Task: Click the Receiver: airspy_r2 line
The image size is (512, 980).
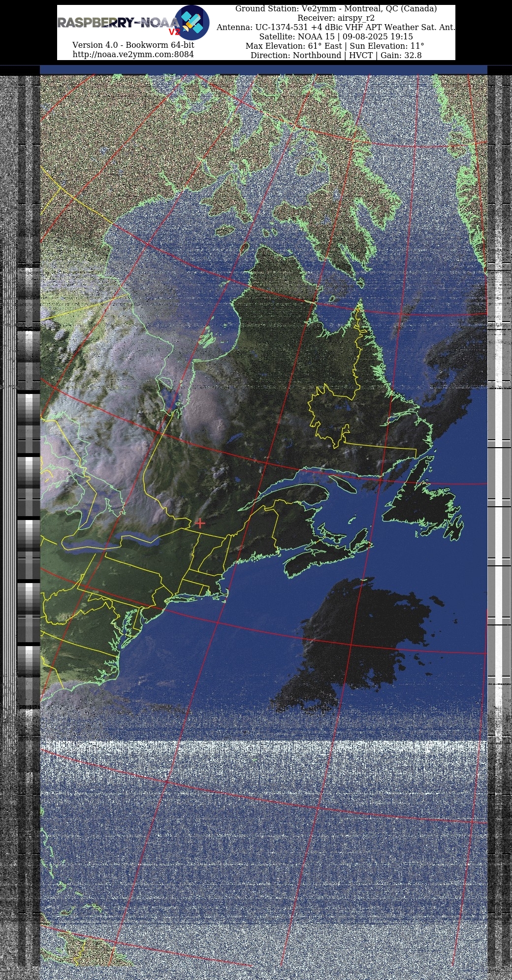Action: 336,18
